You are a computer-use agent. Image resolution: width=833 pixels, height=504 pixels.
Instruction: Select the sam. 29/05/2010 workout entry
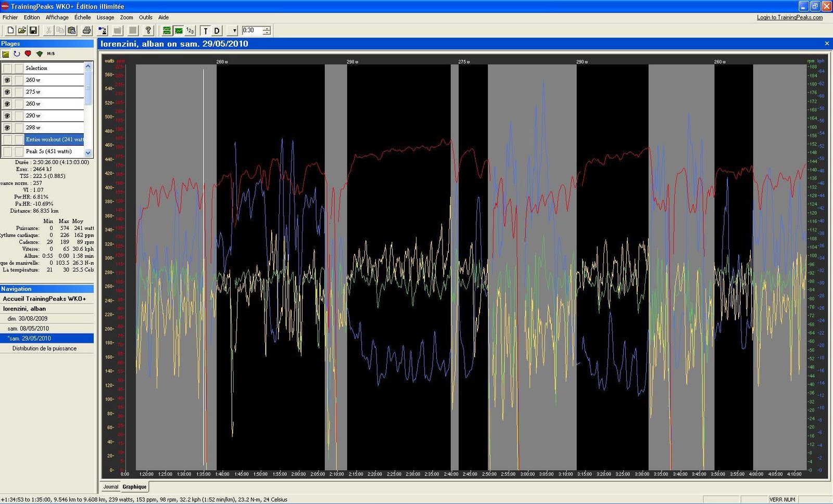[47, 339]
